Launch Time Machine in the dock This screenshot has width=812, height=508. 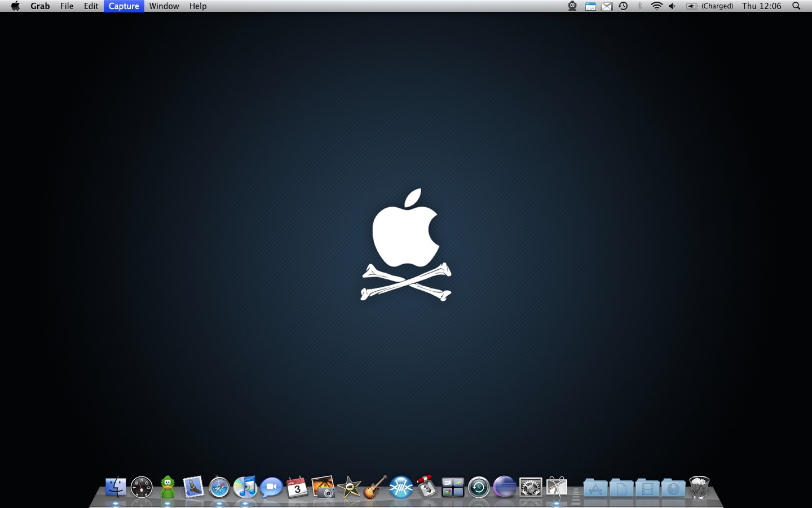[x=479, y=487]
